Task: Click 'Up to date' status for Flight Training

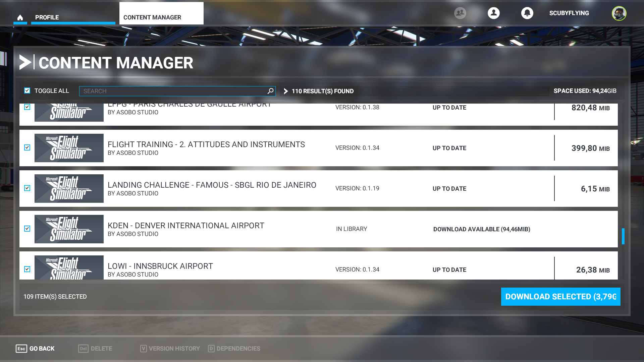Action: 449,148
